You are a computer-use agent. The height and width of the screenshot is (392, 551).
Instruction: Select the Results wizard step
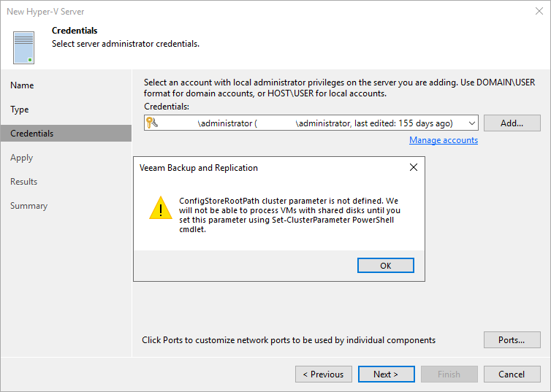[23, 182]
